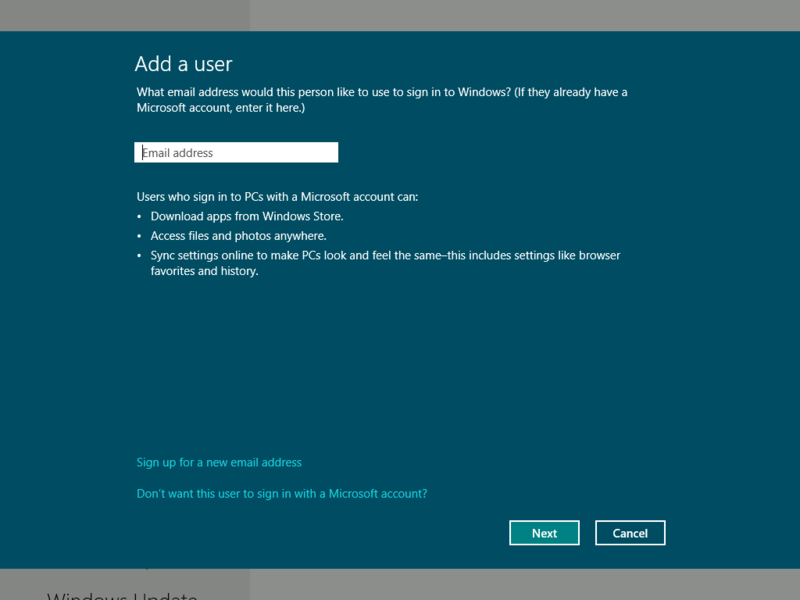Viewport: 800px width, 600px height.
Task: Activate Next to submit the email form
Action: (544, 532)
